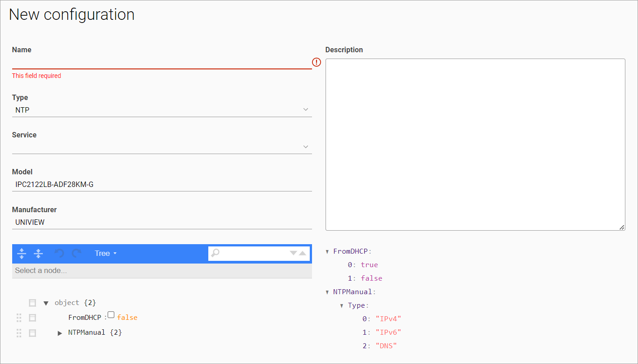Click drag handle beside FromDHCP row
This screenshot has height=364, width=638.
[x=19, y=318]
